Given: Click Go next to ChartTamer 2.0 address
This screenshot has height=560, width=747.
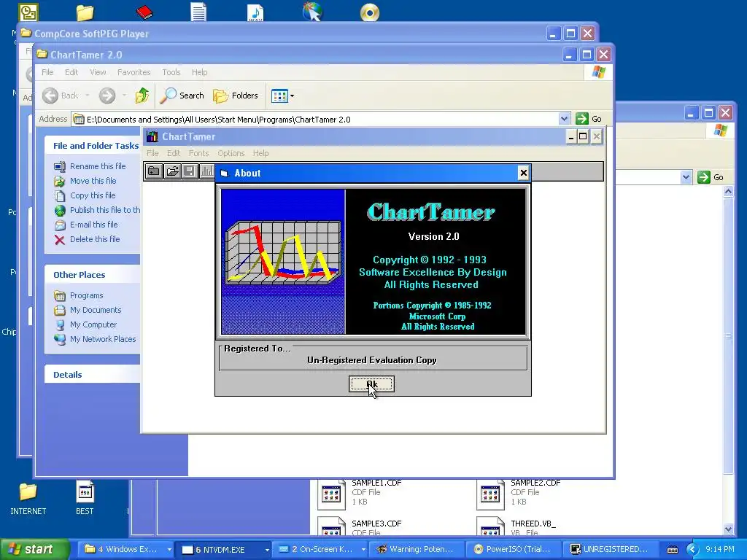Looking at the screenshot, I should [589, 119].
